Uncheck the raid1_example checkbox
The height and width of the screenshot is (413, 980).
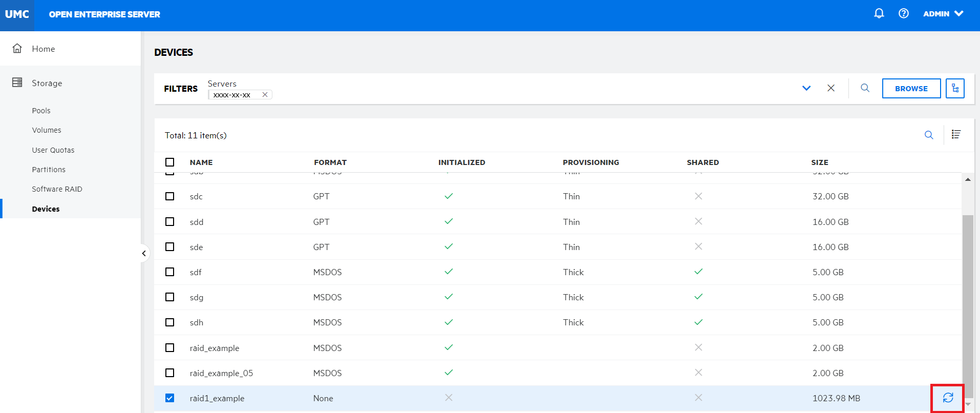(x=170, y=398)
